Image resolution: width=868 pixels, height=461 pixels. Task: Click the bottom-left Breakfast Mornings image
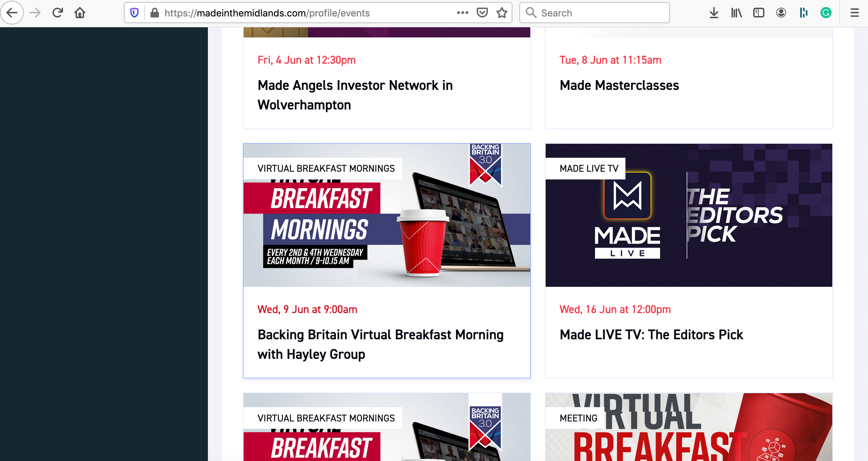387,427
